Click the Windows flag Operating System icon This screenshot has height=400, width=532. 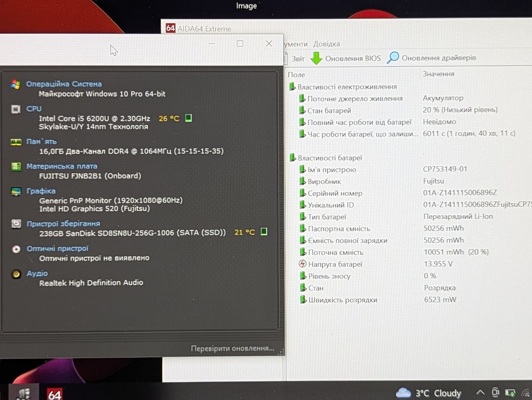(16, 84)
